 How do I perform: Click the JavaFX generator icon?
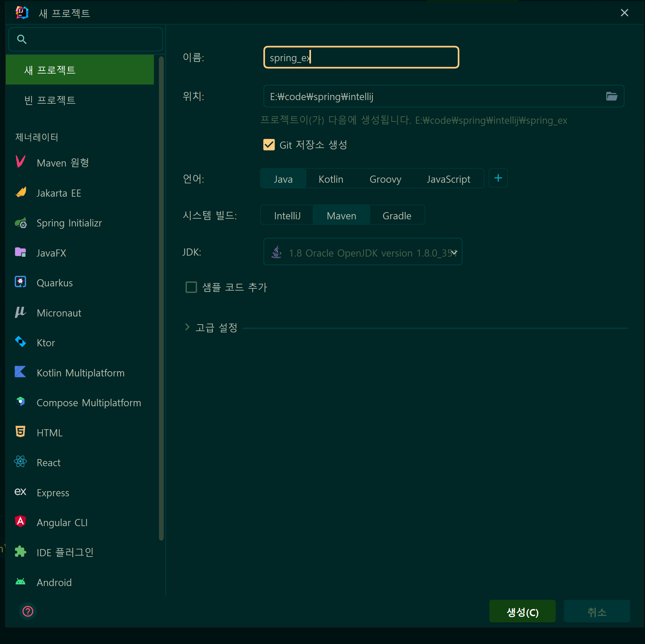[x=20, y=252]
